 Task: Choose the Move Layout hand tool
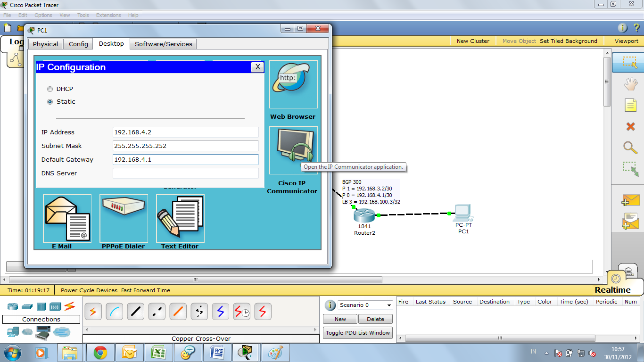coord(630,84)
